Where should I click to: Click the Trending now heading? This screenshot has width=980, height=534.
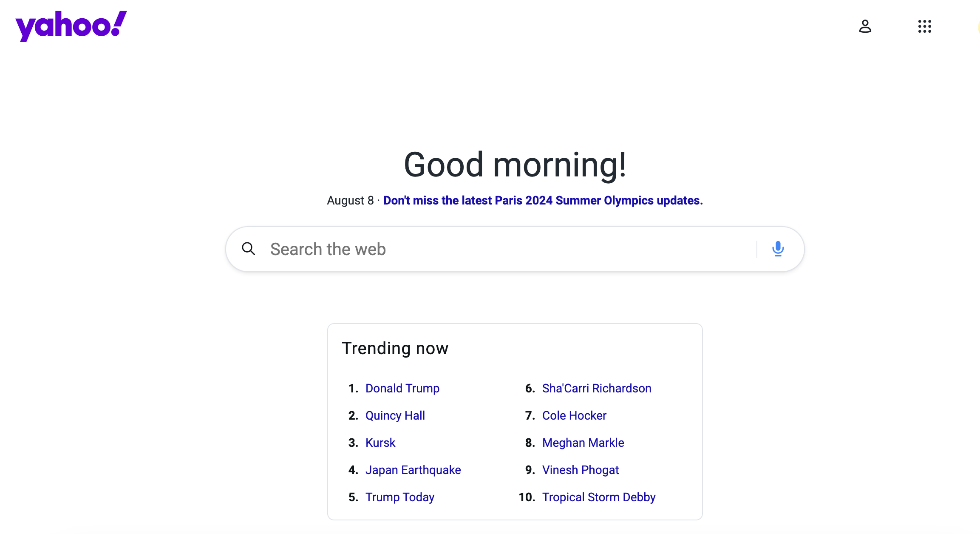pyautogui.click(x=395, y=348)
